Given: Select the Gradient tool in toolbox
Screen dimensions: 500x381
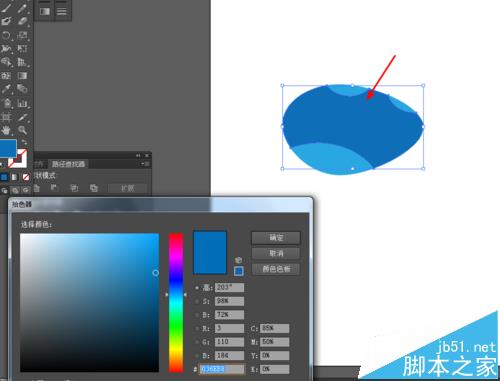Looking at the screenshot, I should [x=22, y=76].
